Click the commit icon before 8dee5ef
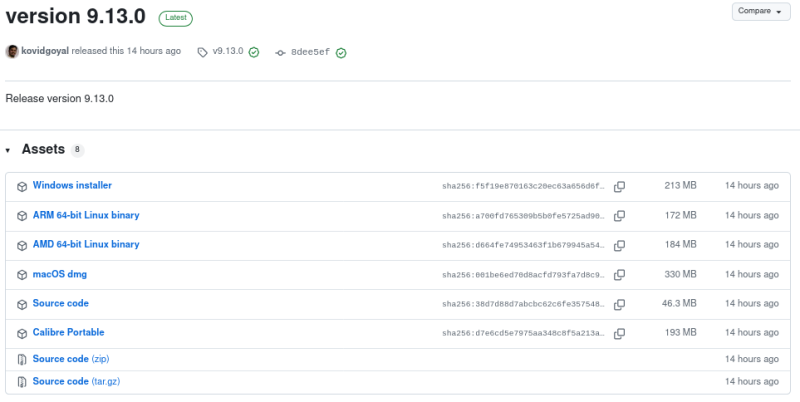The width and height of the screenshot is (800, 402). (x=280, y=53)
